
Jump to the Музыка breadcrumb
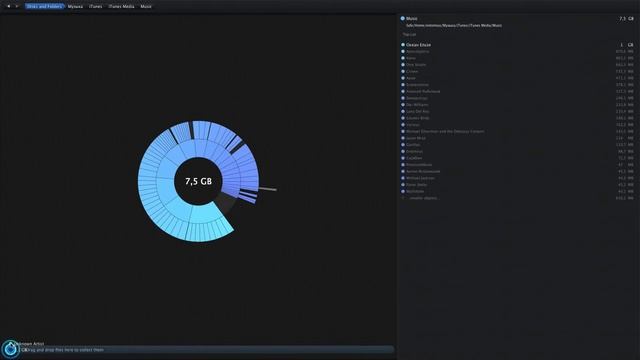coord(75,7)
